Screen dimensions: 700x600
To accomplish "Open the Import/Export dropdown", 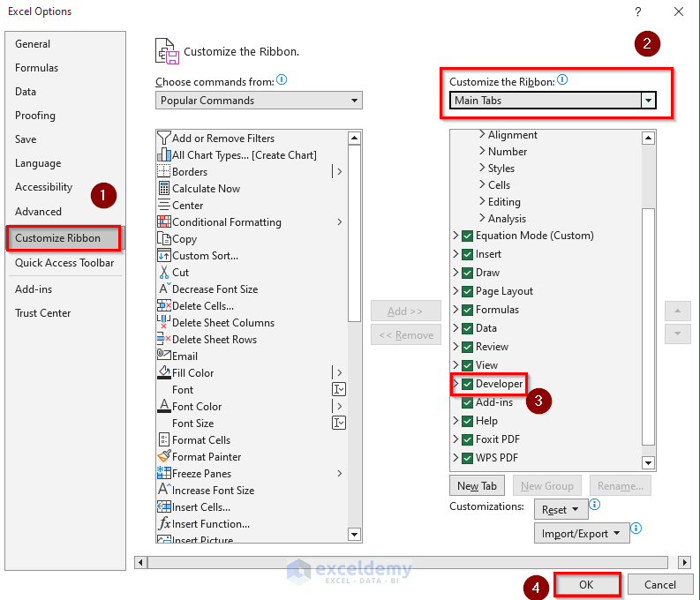I will coord(581,533).
